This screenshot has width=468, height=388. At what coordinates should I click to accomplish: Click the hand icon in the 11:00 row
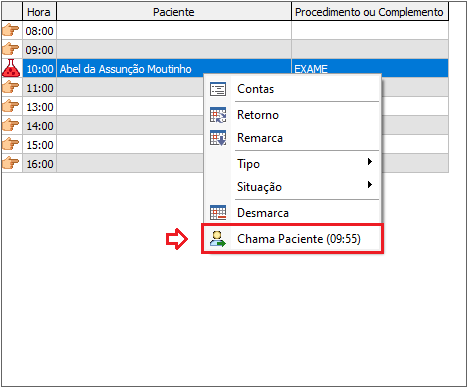click(x=10, y=87)
